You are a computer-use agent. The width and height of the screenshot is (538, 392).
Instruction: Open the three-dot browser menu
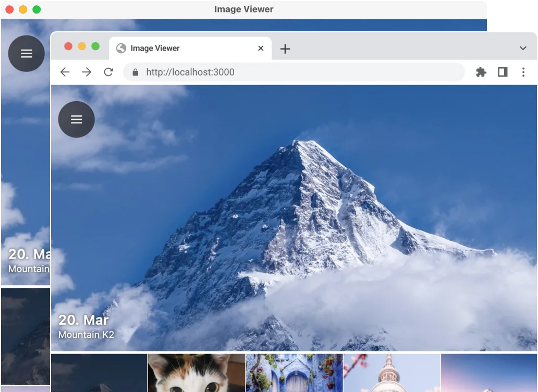tap(523, 72)
